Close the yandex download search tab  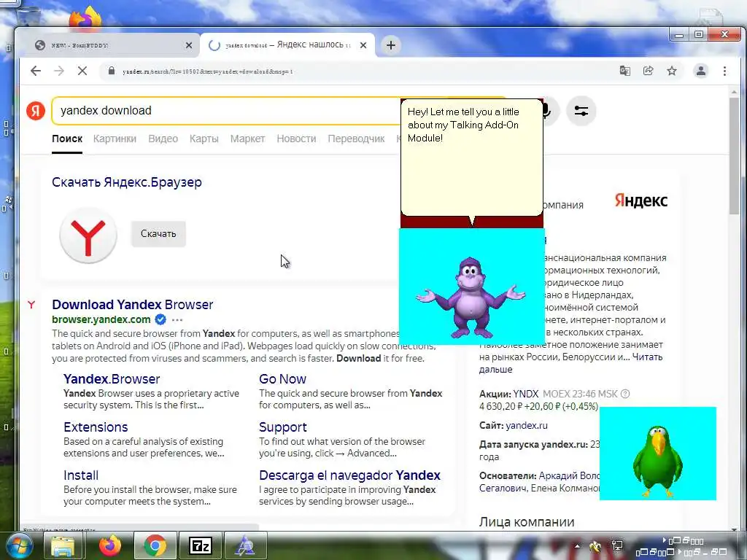coord(363,45)
